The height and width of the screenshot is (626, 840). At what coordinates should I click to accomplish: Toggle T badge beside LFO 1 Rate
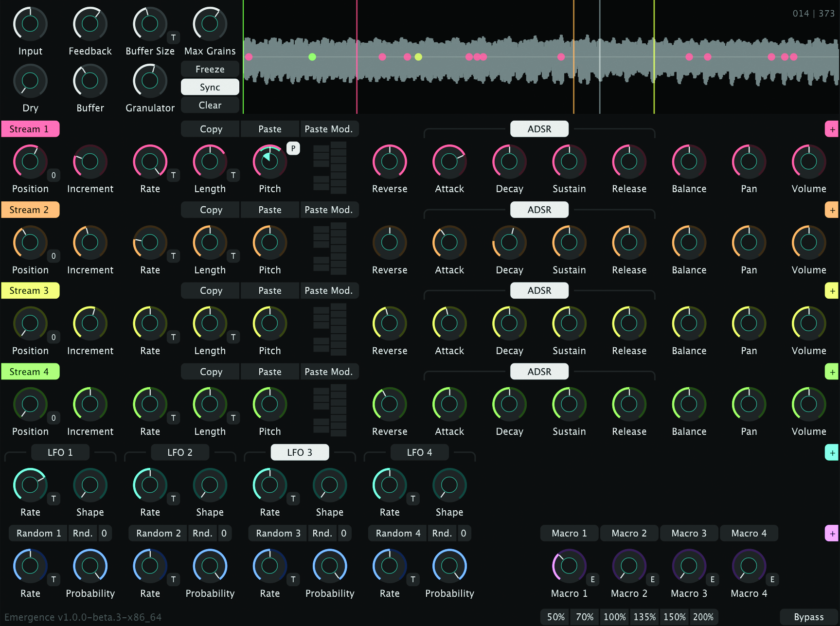point(54,499)
